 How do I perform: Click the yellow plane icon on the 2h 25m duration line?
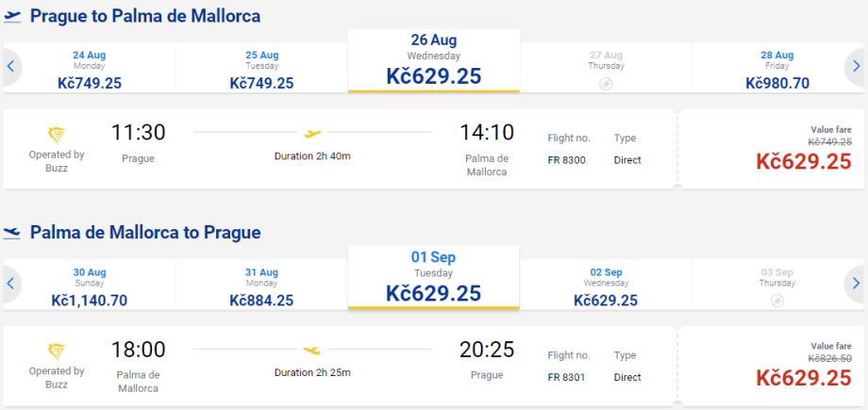pyautogui.click(x=312, y=350)
